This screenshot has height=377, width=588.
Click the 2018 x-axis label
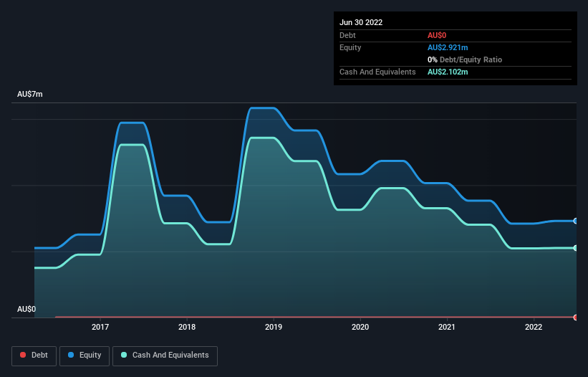tap(187, 327)
